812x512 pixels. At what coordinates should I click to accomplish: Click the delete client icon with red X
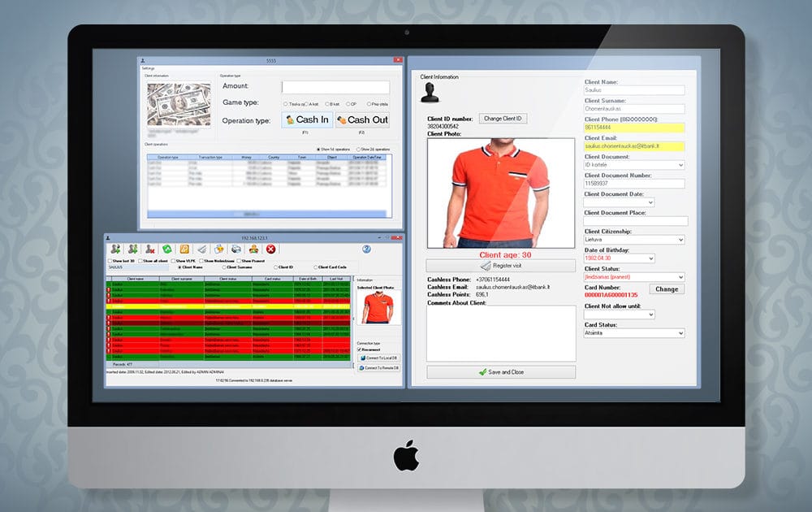pyautogui.click(x=150, y=249)
